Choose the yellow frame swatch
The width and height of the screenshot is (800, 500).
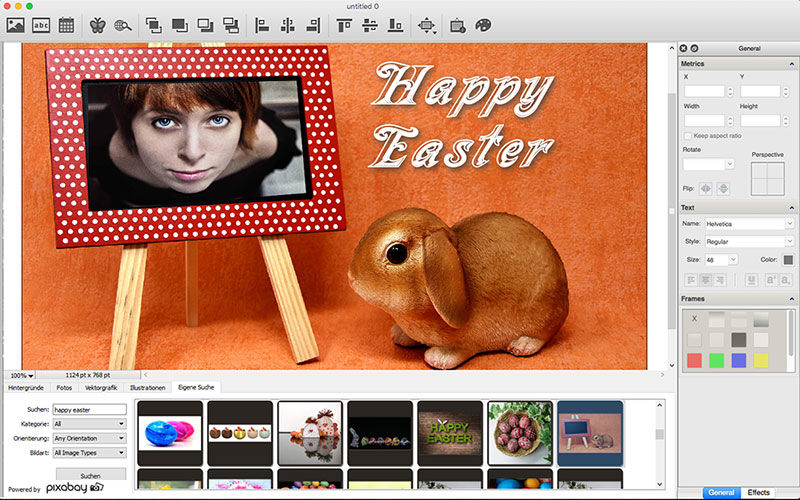761,361
